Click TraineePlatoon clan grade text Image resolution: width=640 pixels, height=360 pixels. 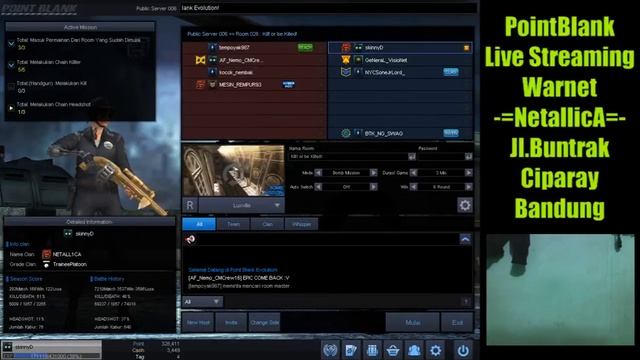pyautogui.click(x=69, y=264)
